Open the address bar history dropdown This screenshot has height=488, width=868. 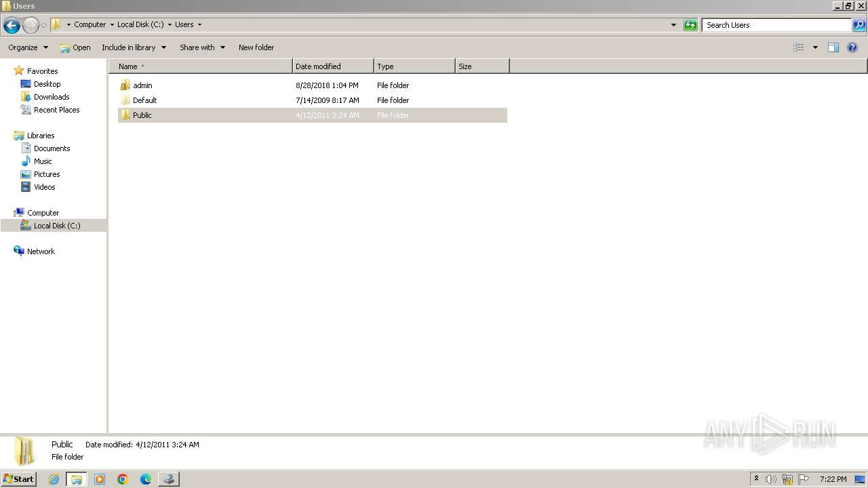(673, 25)
